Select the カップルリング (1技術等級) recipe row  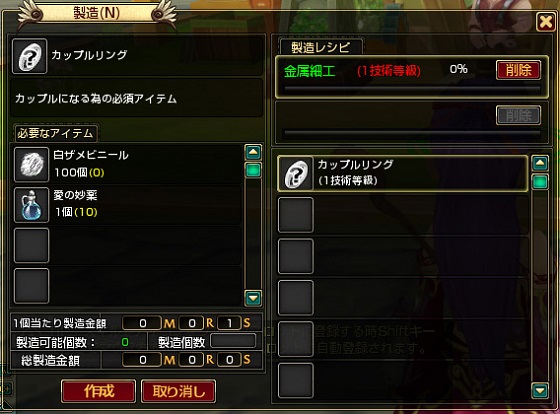[x=402, y=174]
